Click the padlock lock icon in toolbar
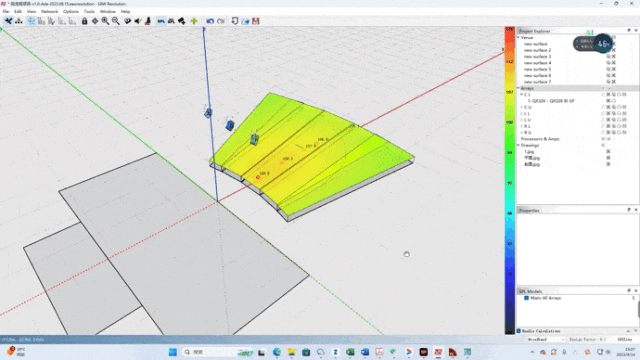Viewport: 640px width, 360px height. [x=84, y=21]
